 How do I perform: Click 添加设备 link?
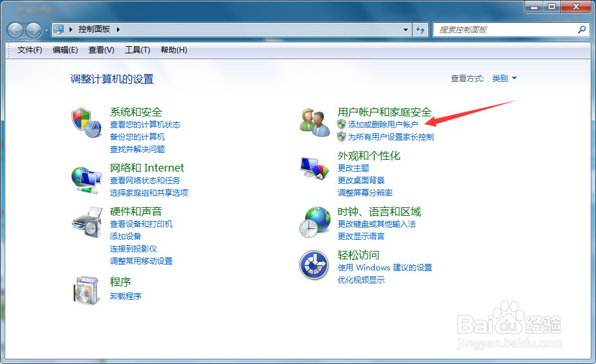click(x=126, y=237)
